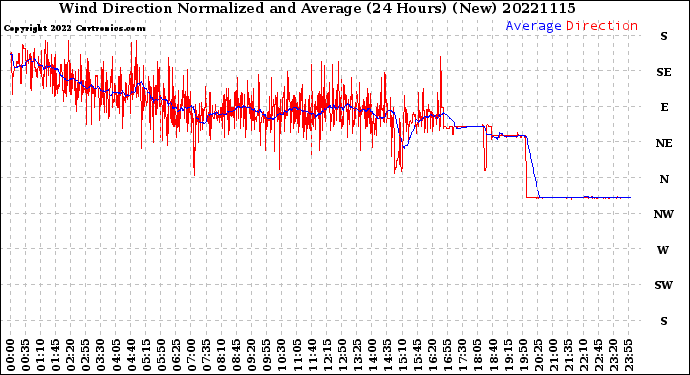This screenshot has height=375, width=690.
Task: Select the 'W' direction axis label
Action: tap(663, 250)
